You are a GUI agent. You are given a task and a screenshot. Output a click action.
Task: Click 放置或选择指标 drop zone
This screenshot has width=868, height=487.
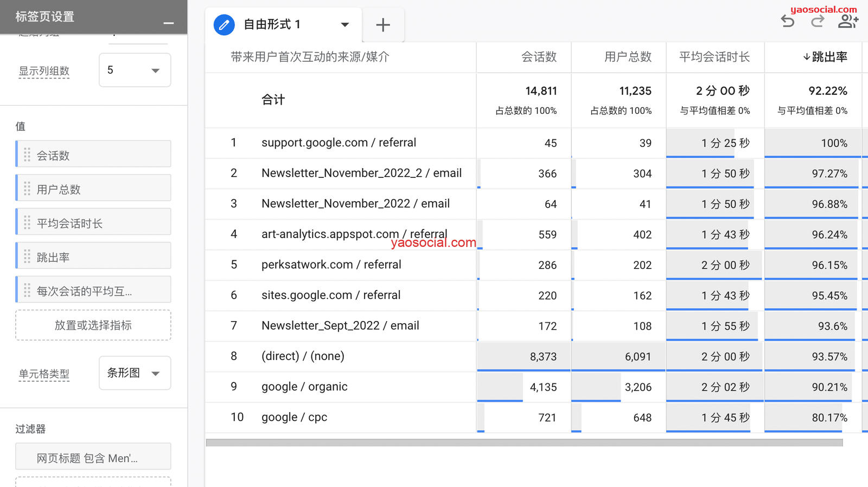pyautogui.click(x=93, y=325)
